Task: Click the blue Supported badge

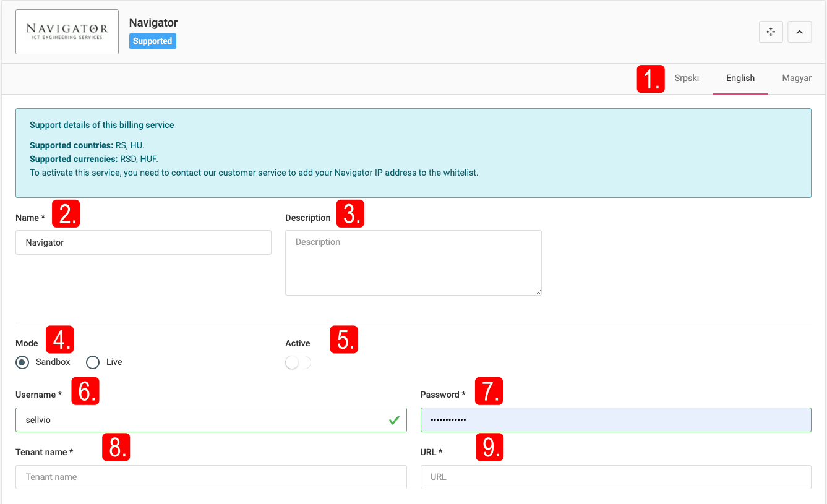Action: click(x=152, y=41)
